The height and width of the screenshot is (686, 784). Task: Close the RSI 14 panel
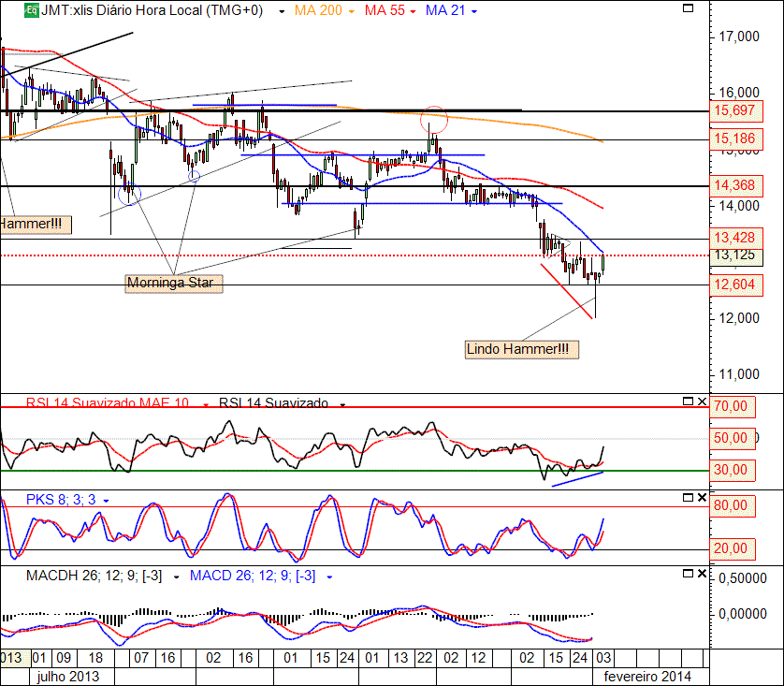pos(702,401)
